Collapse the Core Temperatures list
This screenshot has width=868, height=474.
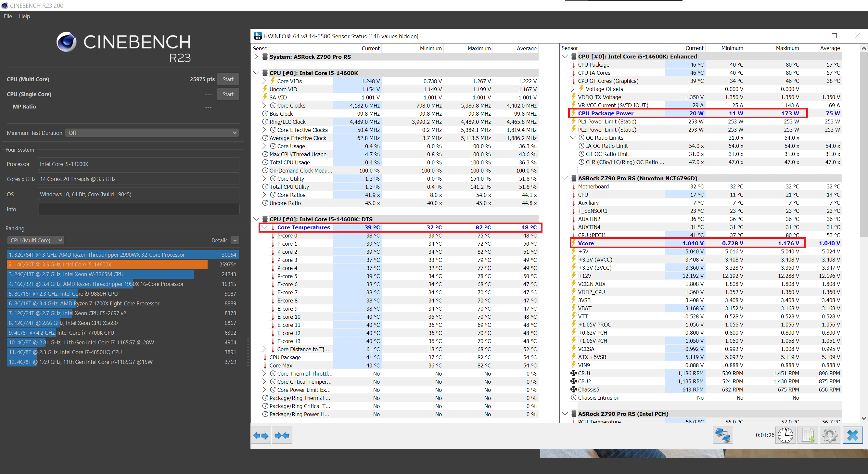pyautogui.click(x=264, y=227)
